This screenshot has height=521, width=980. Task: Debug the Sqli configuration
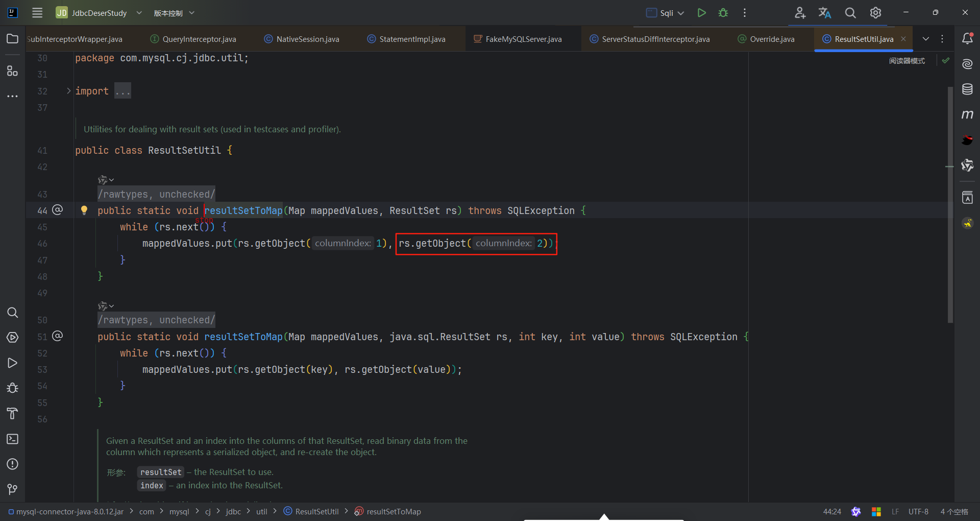tap(723, 13)
